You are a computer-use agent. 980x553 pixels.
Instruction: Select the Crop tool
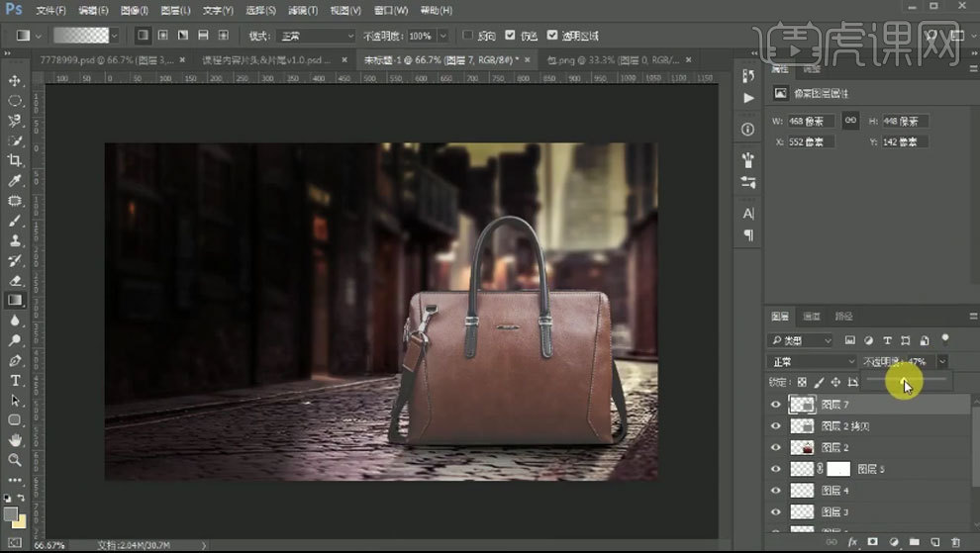(15, 160)
